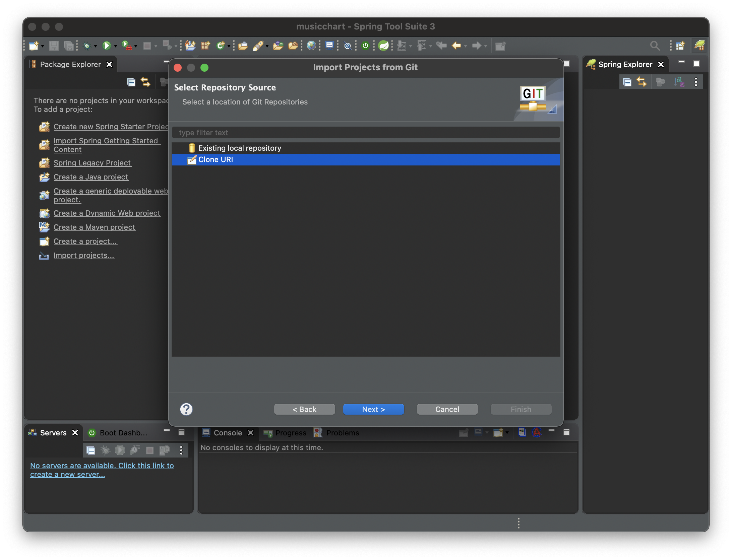Open the New wizard dropdown arrow
Viewport: 732px width, 560px height.
(x=43, y=46)
